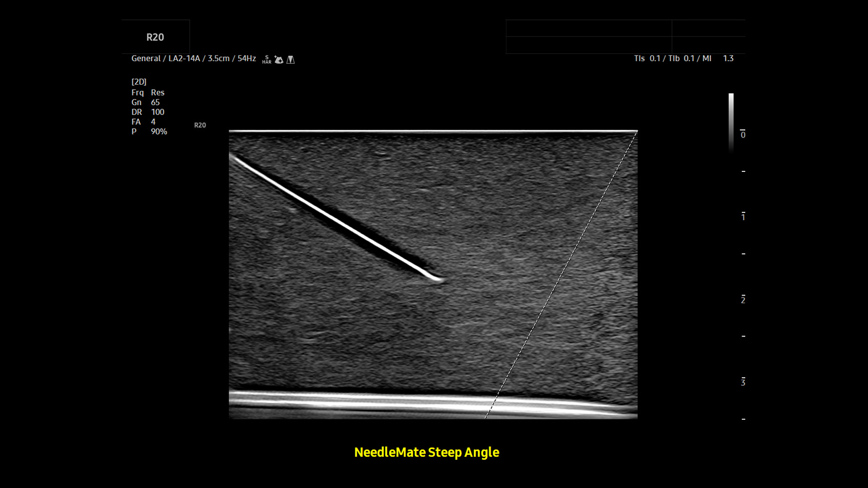Click the [2D] mode label
Screen dimensions: 868x488
pos(139,82)
